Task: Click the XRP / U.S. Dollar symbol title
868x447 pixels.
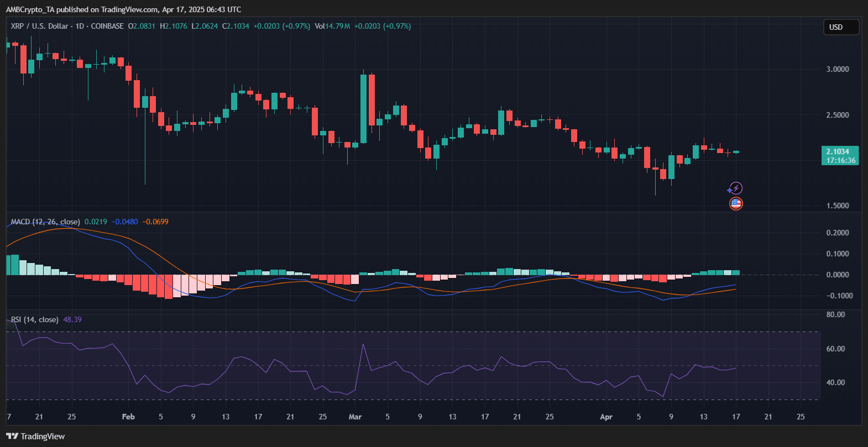Action: 39,26
